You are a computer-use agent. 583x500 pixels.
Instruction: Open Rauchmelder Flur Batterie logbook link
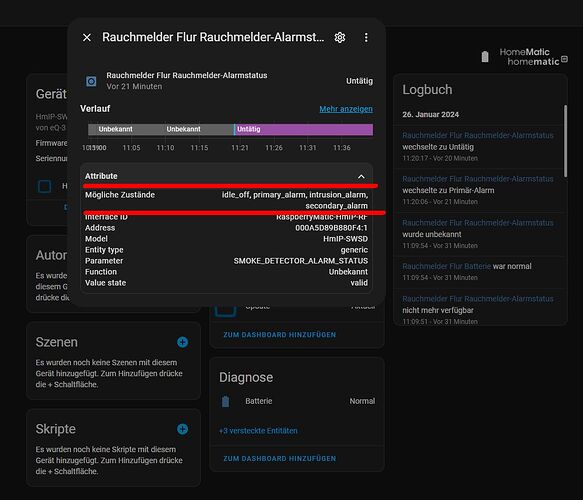pos(447,266)
